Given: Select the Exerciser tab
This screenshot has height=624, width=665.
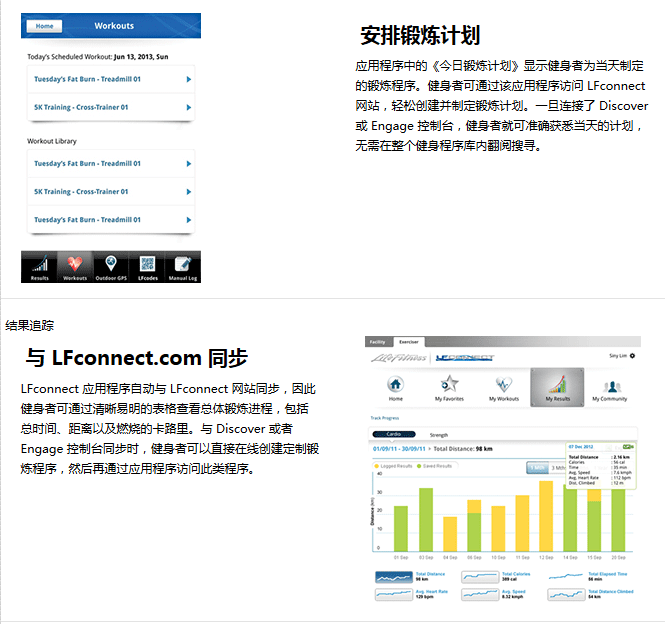Looking at the screenshot, I should point(409,342).
